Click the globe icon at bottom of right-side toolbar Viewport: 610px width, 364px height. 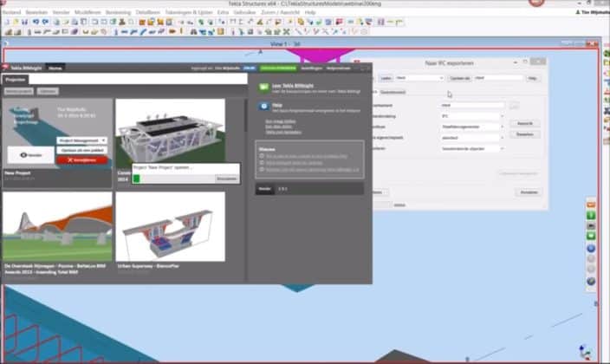coord(591,281)
